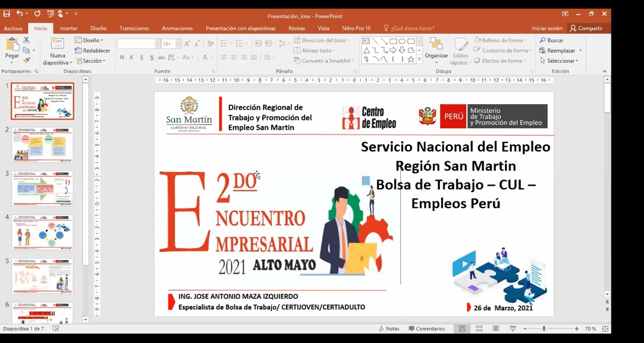
Task: Click the zoom slider handle
Action: 544,328
